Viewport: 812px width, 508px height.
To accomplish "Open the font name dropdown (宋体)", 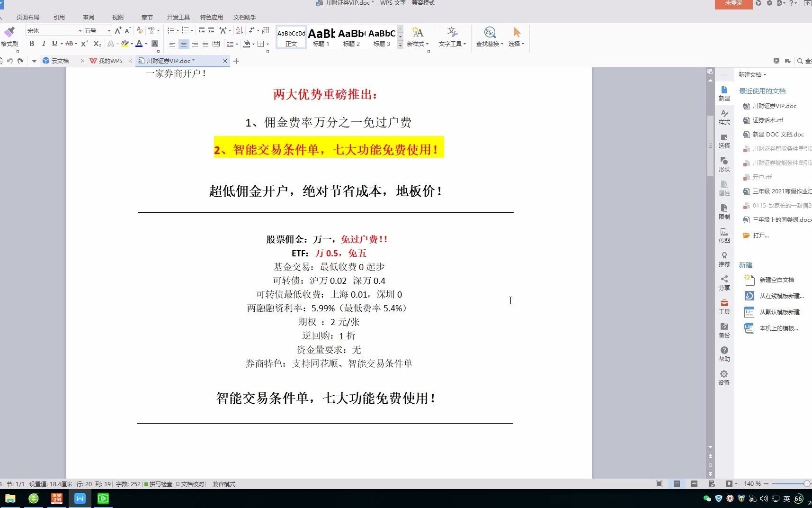I will pyautogui.click(x=80, y=31).
